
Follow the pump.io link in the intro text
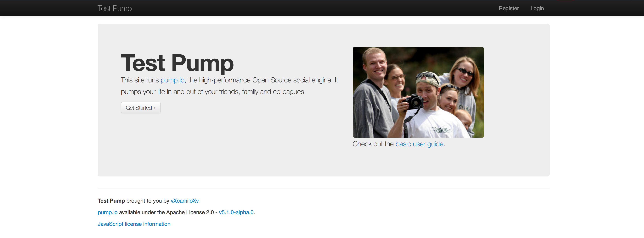[172, 80]
